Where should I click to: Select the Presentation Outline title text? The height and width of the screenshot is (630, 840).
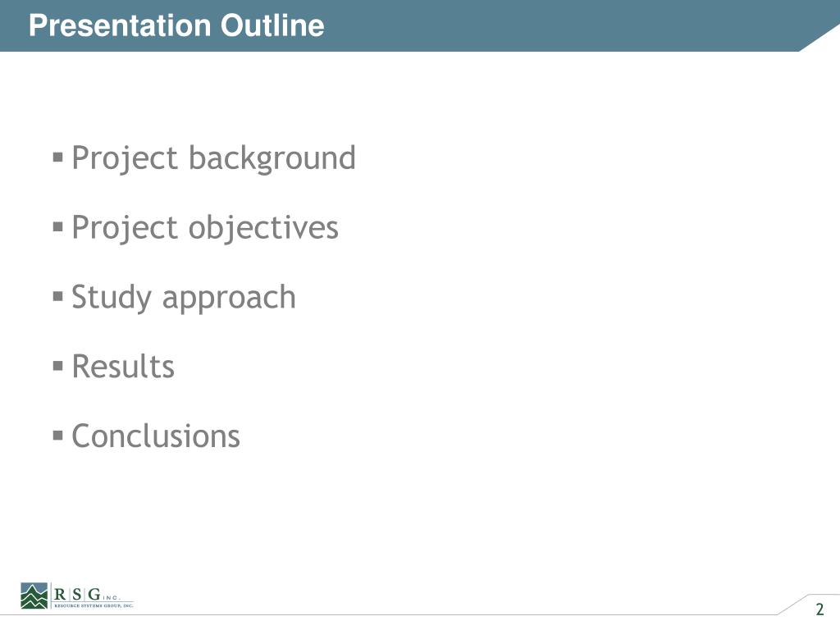(177, 25)
